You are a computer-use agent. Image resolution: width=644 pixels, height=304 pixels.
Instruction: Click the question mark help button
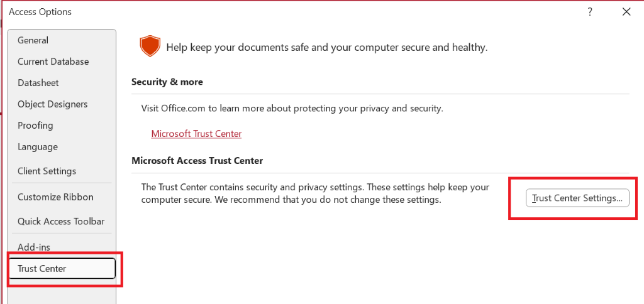pyautogui.click(x=590, y=12)
